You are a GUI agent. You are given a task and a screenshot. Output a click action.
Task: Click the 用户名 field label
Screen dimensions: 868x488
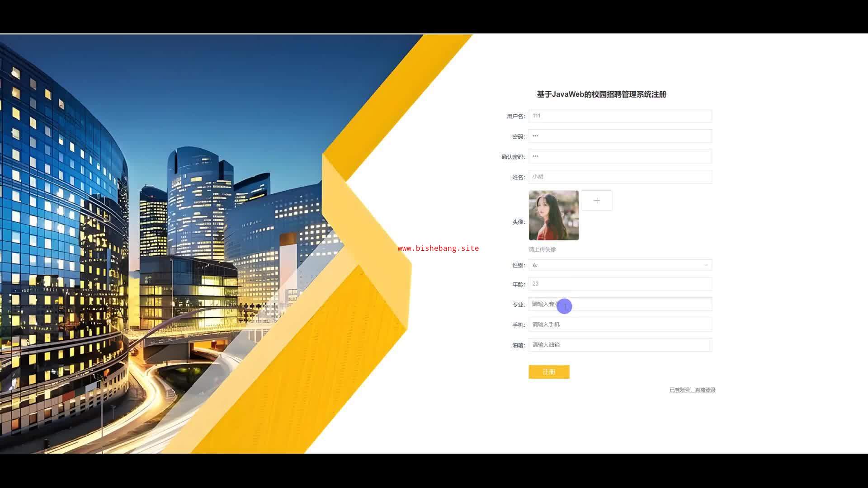click(515, 116)
